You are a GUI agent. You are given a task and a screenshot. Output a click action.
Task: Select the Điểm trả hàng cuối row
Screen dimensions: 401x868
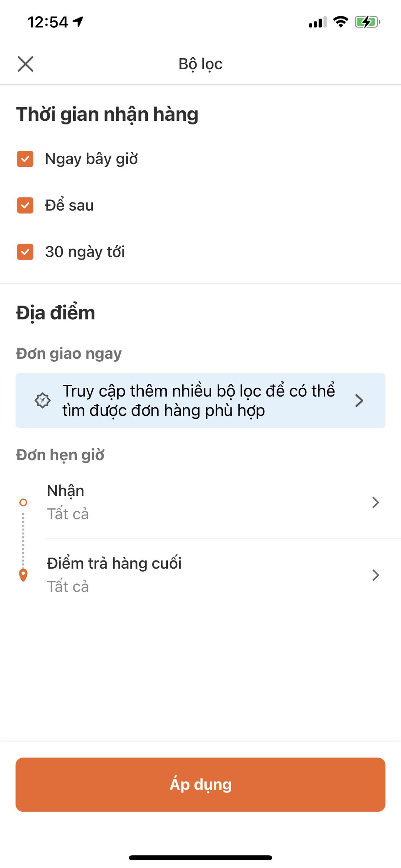coord(200,575)
